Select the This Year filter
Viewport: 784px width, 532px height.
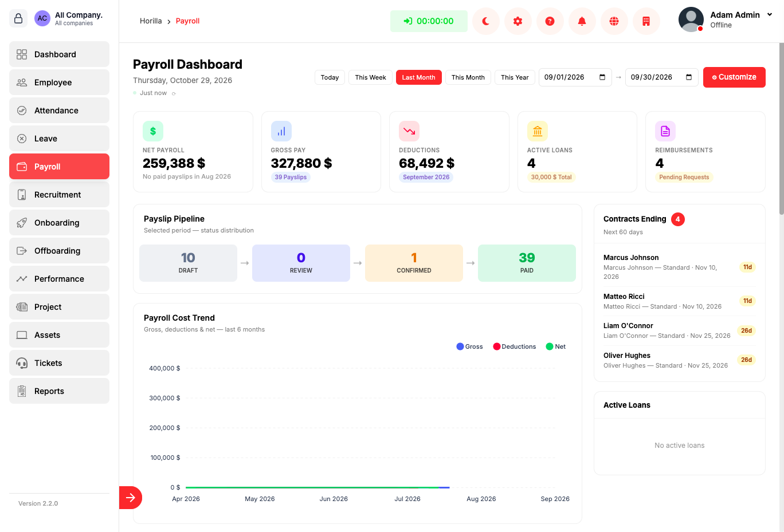tap(515, 77)
